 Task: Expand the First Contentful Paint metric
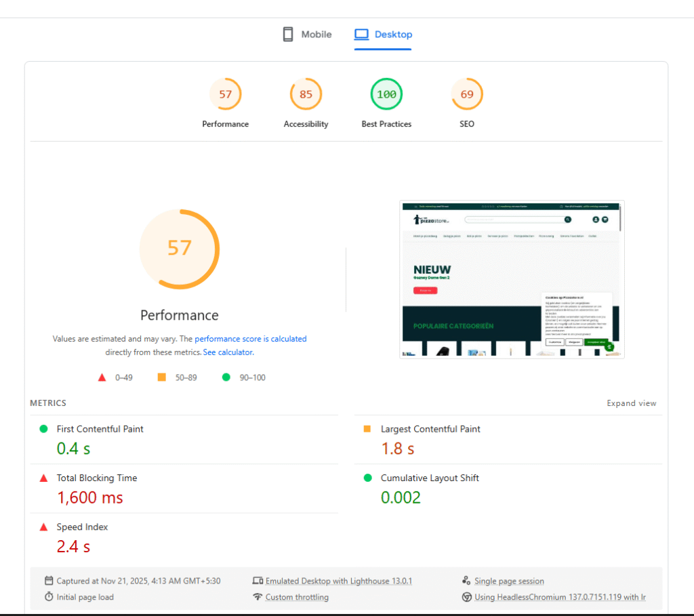[x=100, y=429]
